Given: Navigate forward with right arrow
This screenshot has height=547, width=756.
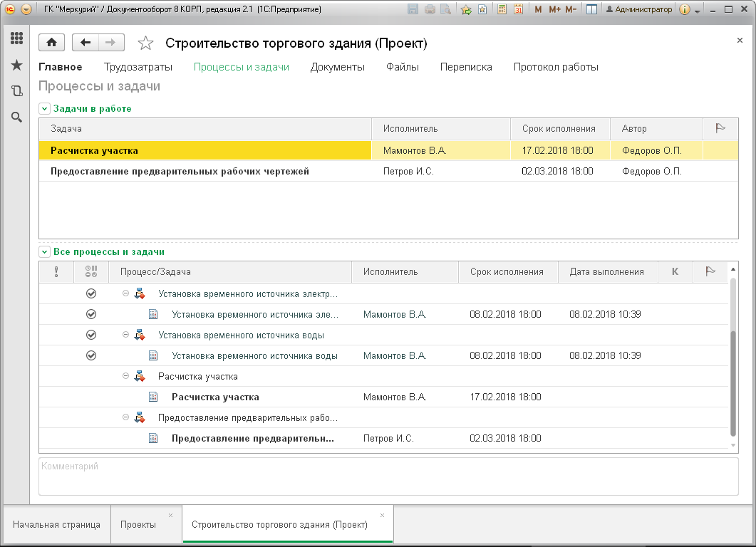Looking at the screenshot, I should (x=111, y=43).
